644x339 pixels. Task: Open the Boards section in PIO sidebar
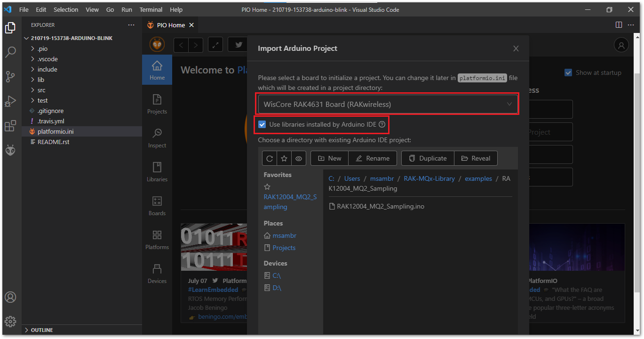point(157,206)
